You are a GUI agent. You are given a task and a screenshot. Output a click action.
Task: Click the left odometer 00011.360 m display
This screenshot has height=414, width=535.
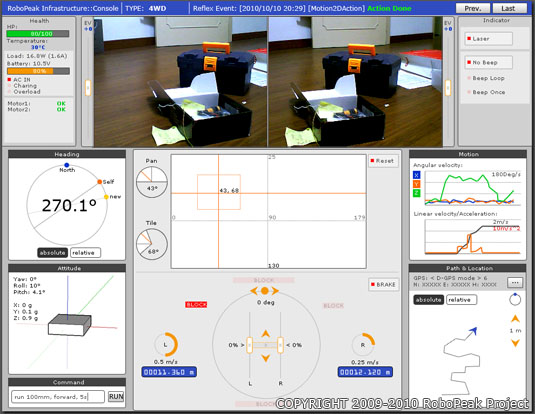pyautogui.click(x=169, y=372)
